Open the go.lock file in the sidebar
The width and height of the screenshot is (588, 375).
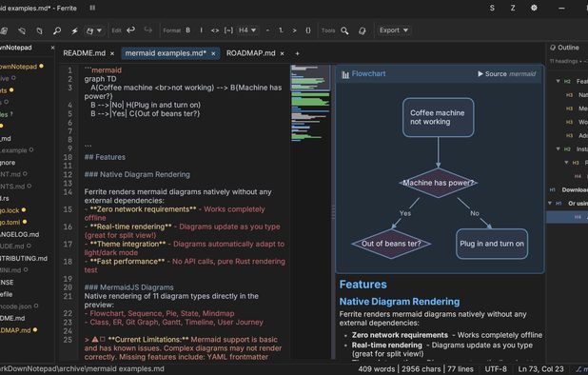(10, 210)
